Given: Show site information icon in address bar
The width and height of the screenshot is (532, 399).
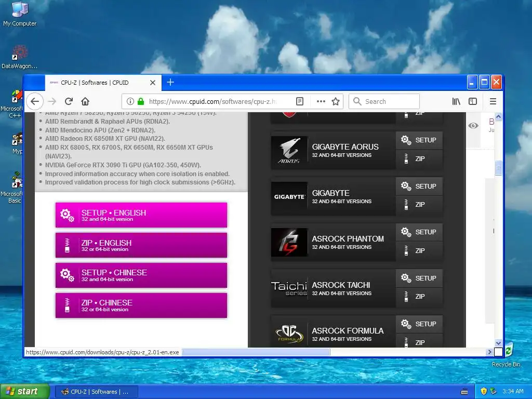Looking at the screenshot, I should coord(130,101).
